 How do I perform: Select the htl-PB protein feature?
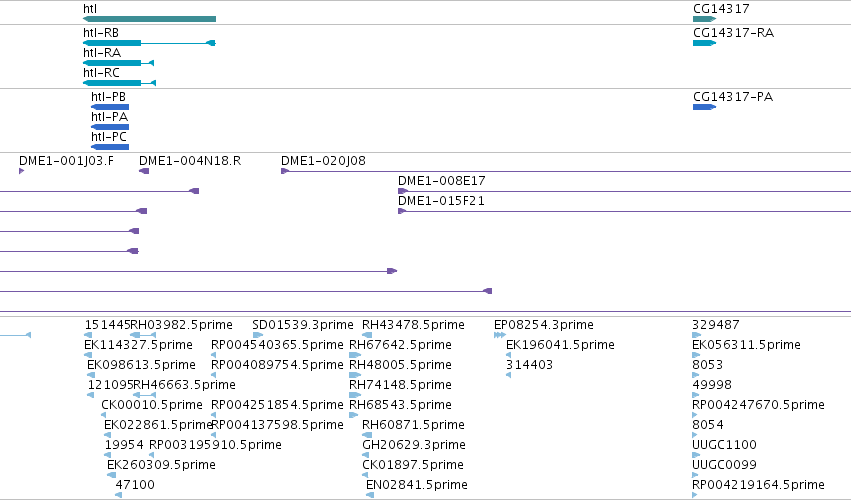pyautogui.click(x=110, y=107)
